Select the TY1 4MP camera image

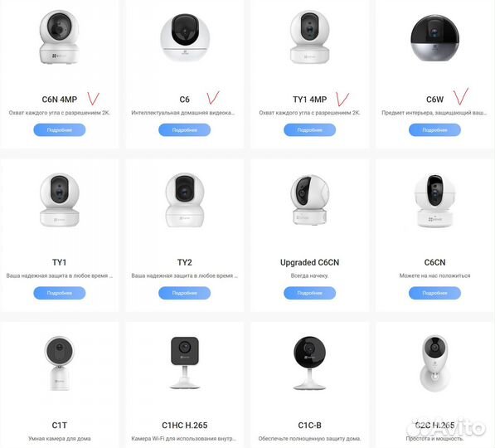[x=310, y=37]
